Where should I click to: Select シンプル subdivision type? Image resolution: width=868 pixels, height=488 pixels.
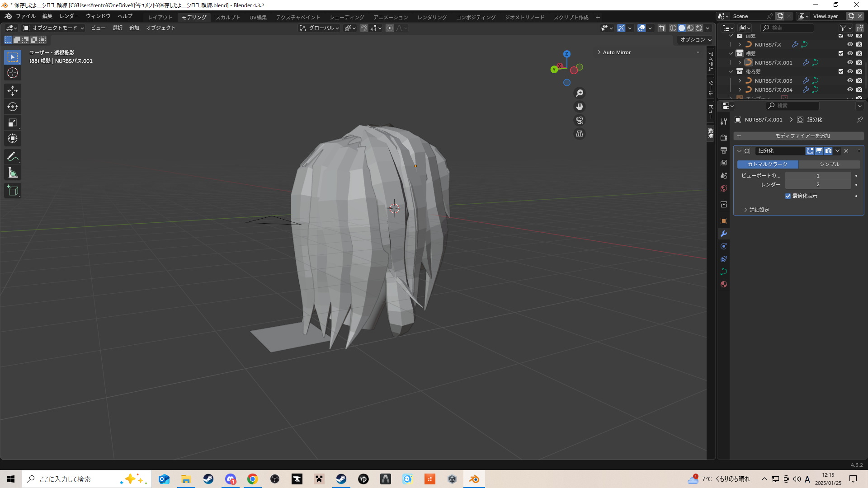click(x=829, y=164)
